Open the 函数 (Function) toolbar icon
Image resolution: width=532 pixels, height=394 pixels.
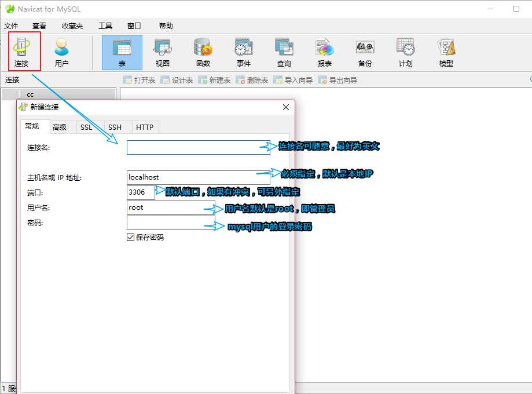click(203, 53)
